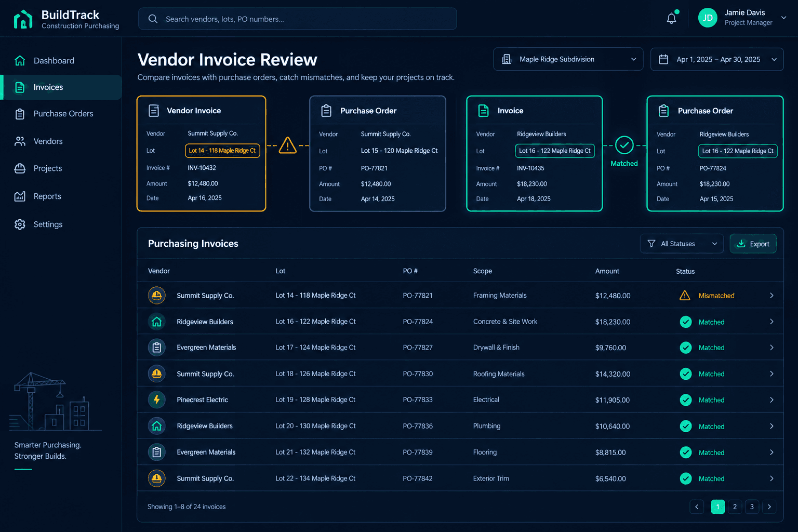Select Invoices in the sidebar
Image resolution: width=798 pixels, height=532 pixels.
pos(61,87)
